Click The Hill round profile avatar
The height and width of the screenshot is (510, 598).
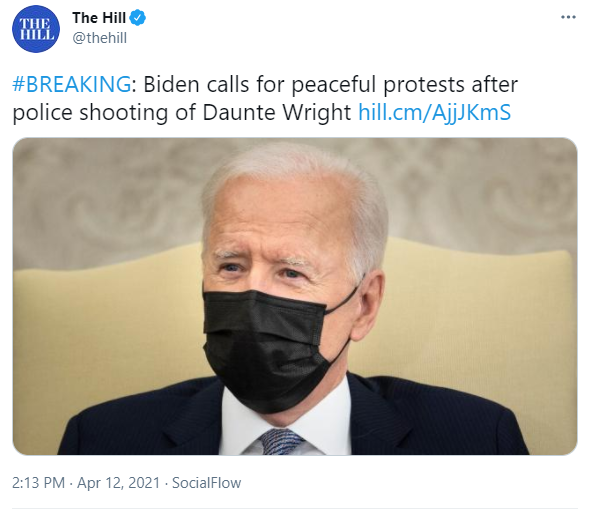point(36,29)
